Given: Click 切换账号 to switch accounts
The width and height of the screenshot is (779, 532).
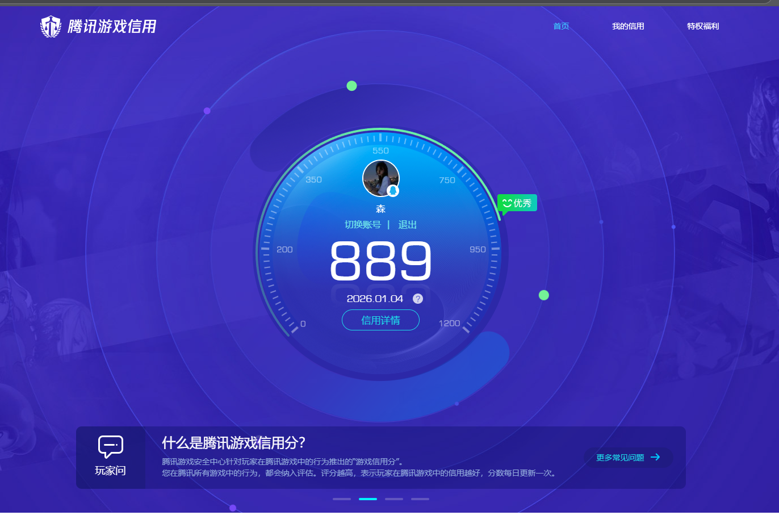Looking at the screenshot, I should (363, 225).
